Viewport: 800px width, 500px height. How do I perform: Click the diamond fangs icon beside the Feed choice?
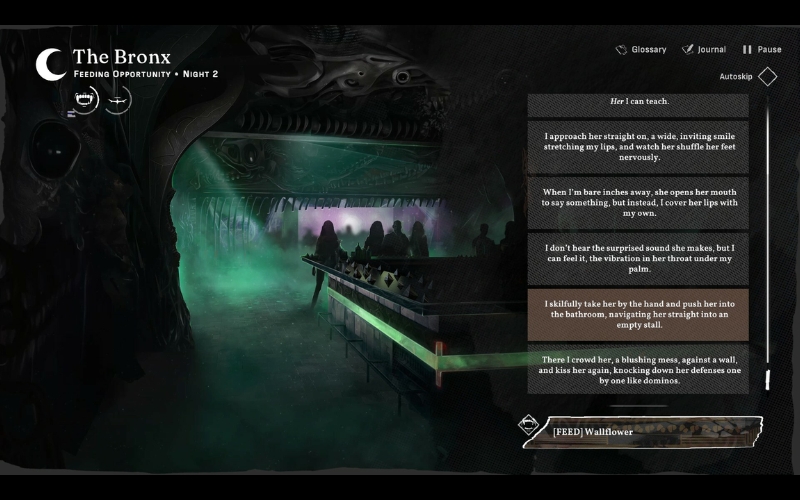pyautogui.click(x=528, y=425)
